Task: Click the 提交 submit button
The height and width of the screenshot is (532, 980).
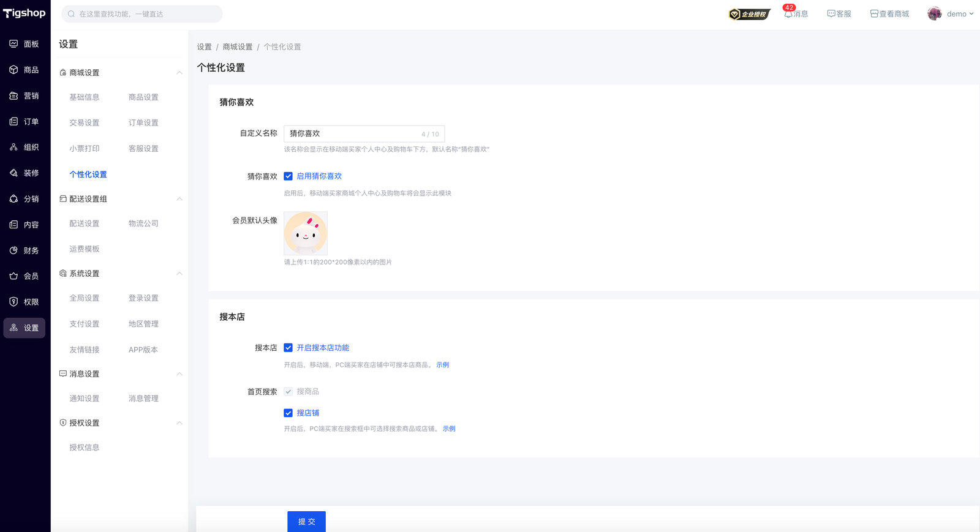Action: tap(306, 522)
